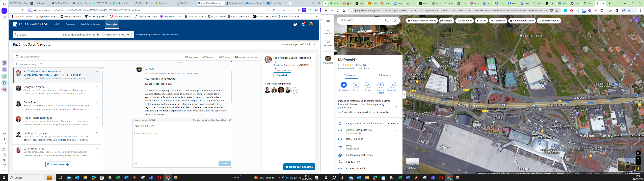Open Recientes in Google Maps sidebar
Screen dimensions: 644x181
(328, 43)
